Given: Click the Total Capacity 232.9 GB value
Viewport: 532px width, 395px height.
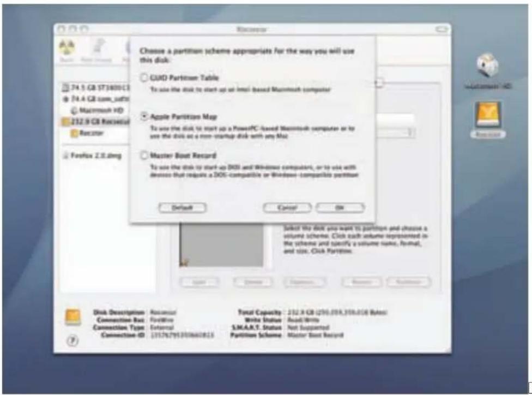Looking at the screenshot, I should (337, 312).
